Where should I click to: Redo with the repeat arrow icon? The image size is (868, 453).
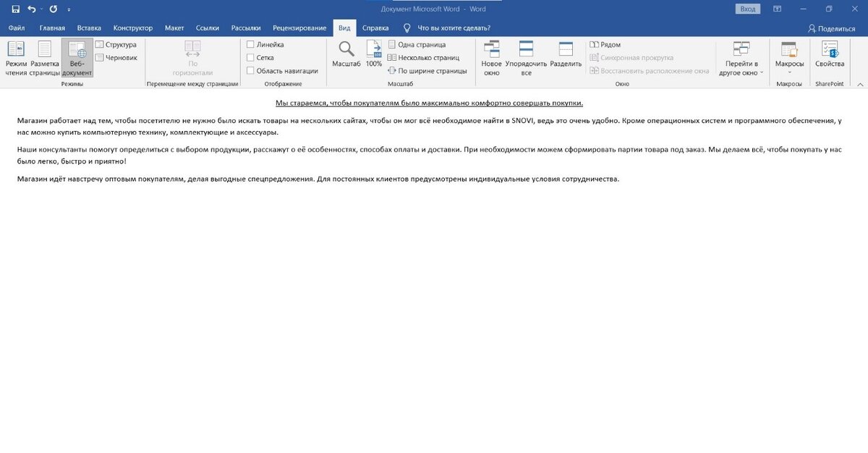click(x=54, y=9)
